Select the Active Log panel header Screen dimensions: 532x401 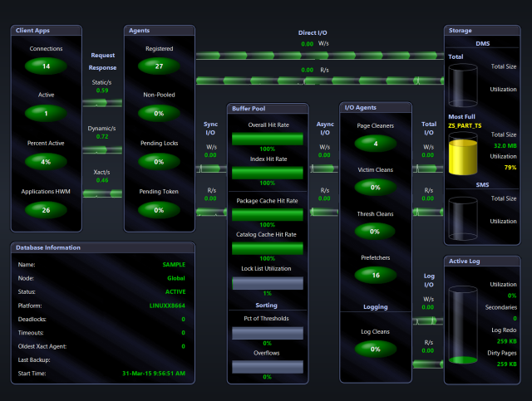point(482,261)
